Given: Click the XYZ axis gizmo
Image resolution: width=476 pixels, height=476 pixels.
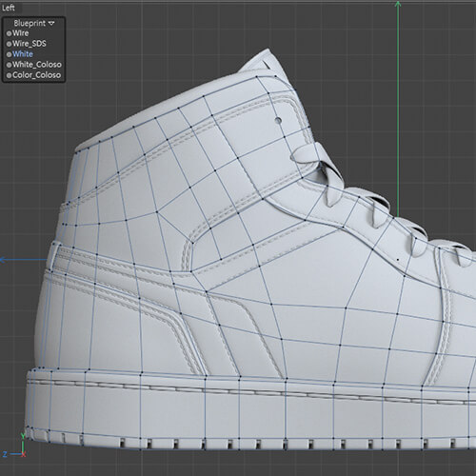Looking at the screenshot, I should pyautogui.click(x=14, y=446).
